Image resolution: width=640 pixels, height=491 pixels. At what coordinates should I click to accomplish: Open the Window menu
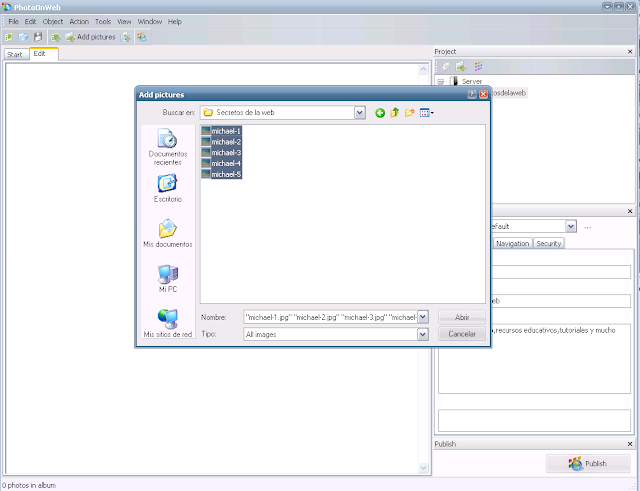pyautogui.click(x=149, y=22)
